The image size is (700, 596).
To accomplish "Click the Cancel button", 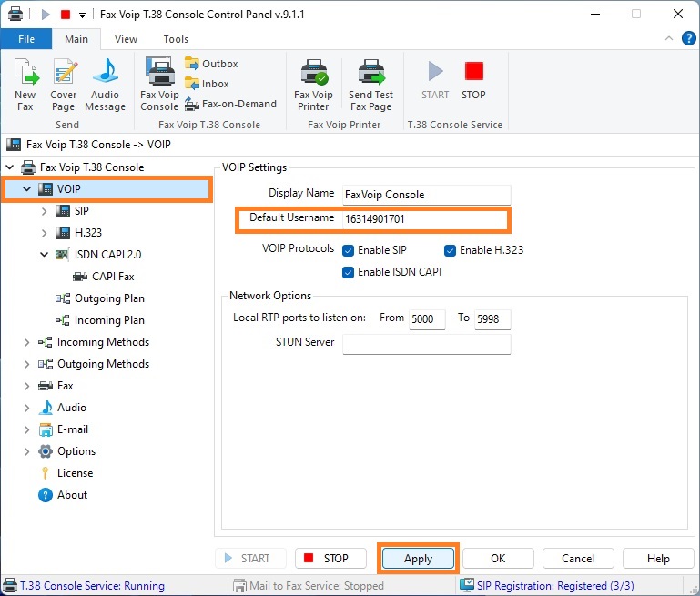I will click(578, 559).
